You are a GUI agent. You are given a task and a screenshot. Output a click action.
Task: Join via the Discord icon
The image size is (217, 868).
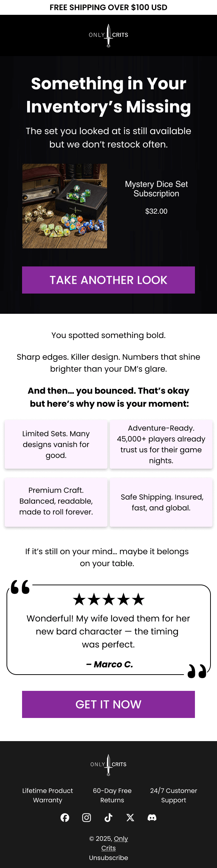[152, 818]
